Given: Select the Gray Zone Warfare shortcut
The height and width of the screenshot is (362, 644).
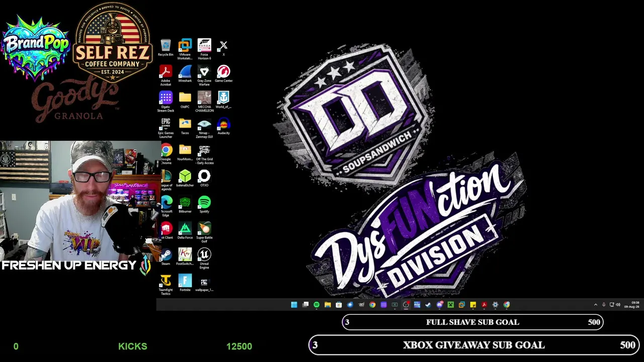Looking at the screenshot, I should tap(204, 75).
